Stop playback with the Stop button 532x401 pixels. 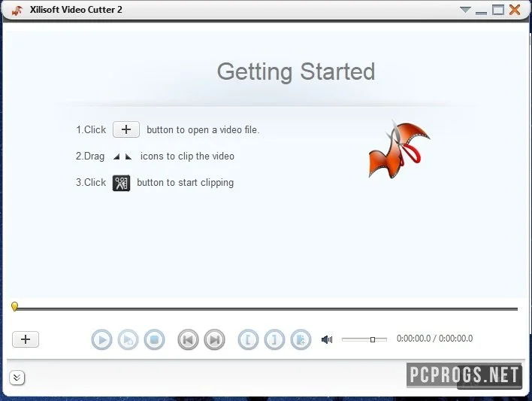pos(155,339)
